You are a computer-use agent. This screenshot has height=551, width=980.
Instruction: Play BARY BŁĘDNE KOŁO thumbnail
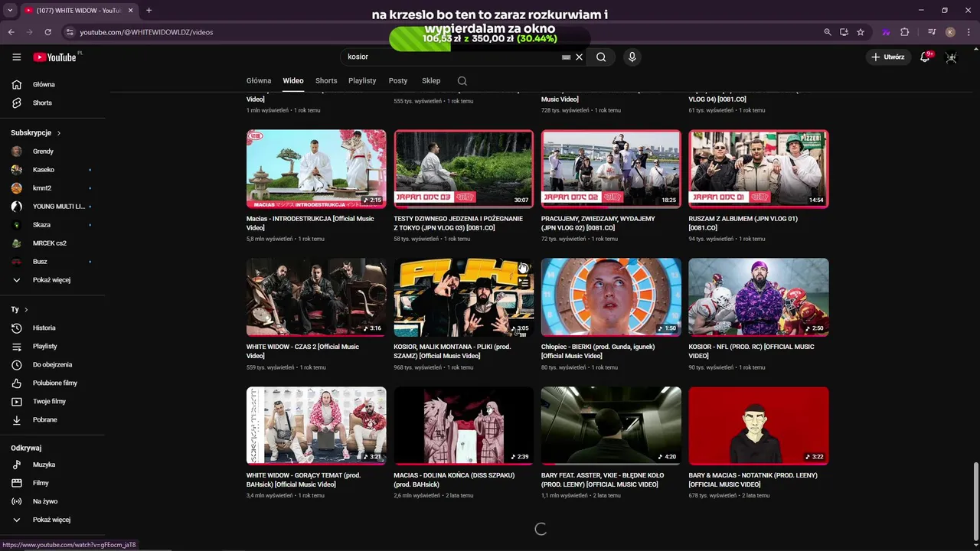tap(611, 425)
